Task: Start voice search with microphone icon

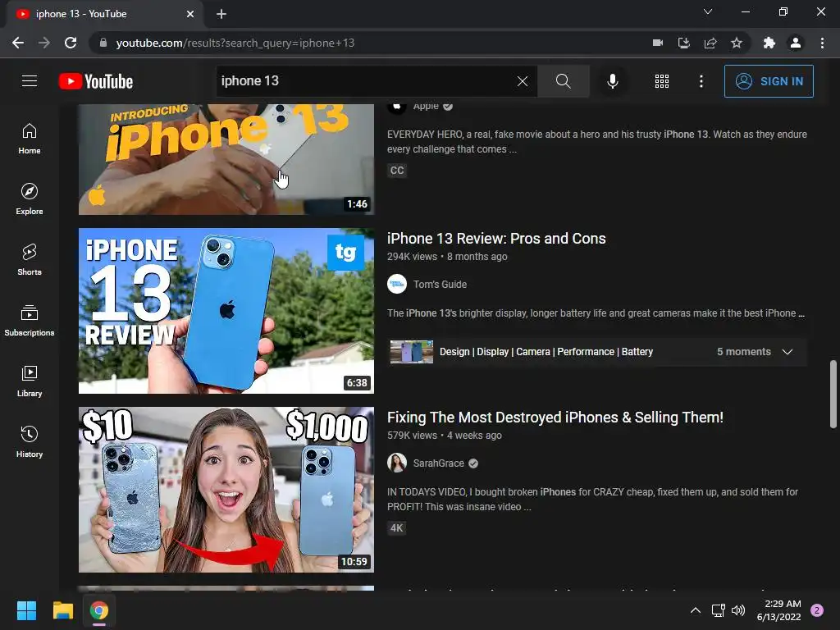Action: pyautogui.click(x=612, y=81)
